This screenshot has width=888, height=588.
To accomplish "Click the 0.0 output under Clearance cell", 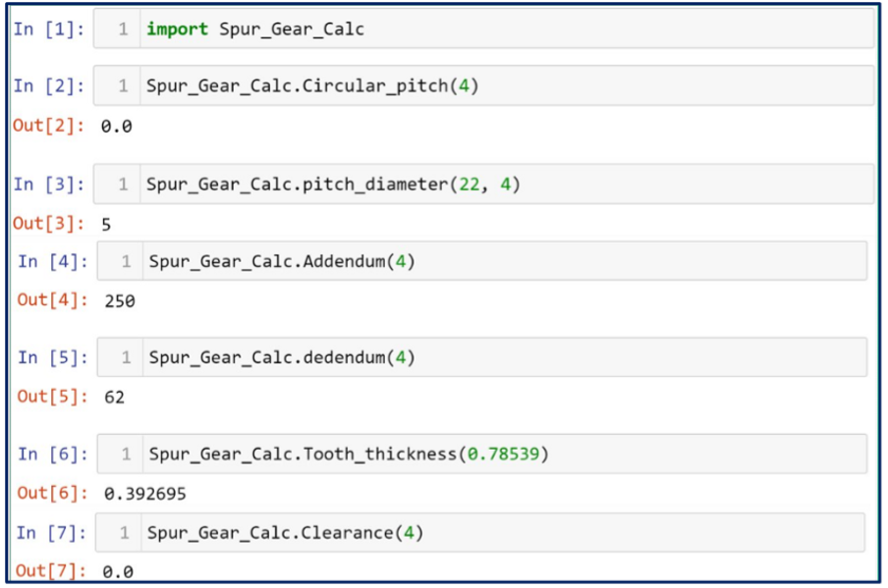I will click(118, 571).
